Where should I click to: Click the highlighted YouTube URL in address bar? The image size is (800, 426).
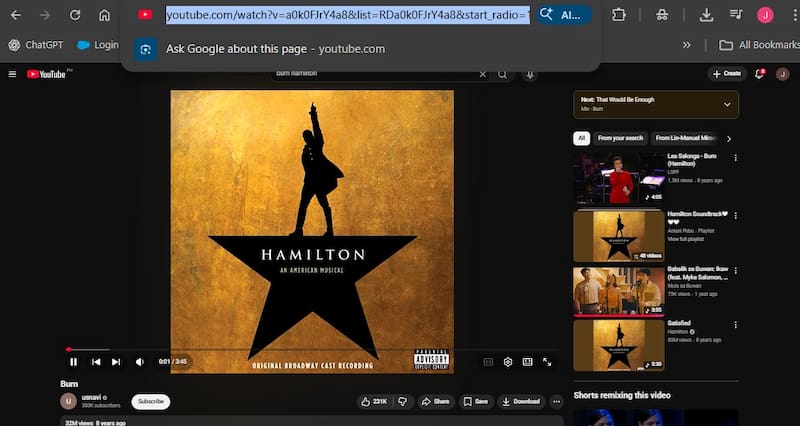pos(347,15)
